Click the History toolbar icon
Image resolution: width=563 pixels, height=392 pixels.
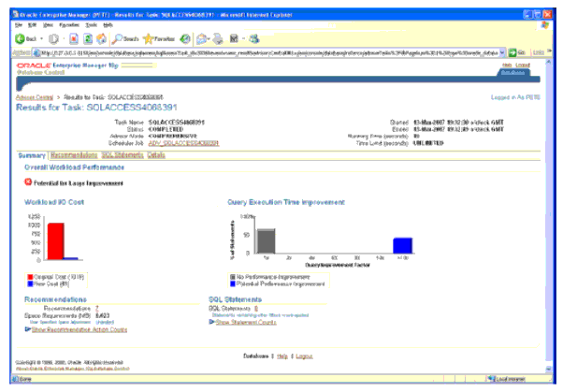coord(185,38)
